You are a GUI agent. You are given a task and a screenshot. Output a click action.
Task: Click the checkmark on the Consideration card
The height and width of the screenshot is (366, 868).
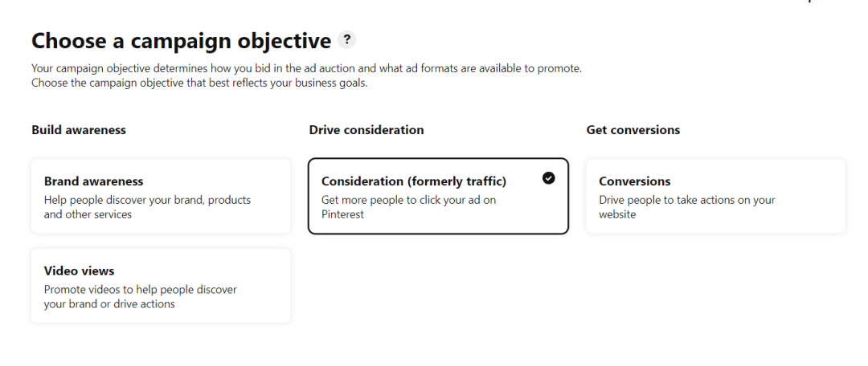click(x=549, y=178)
